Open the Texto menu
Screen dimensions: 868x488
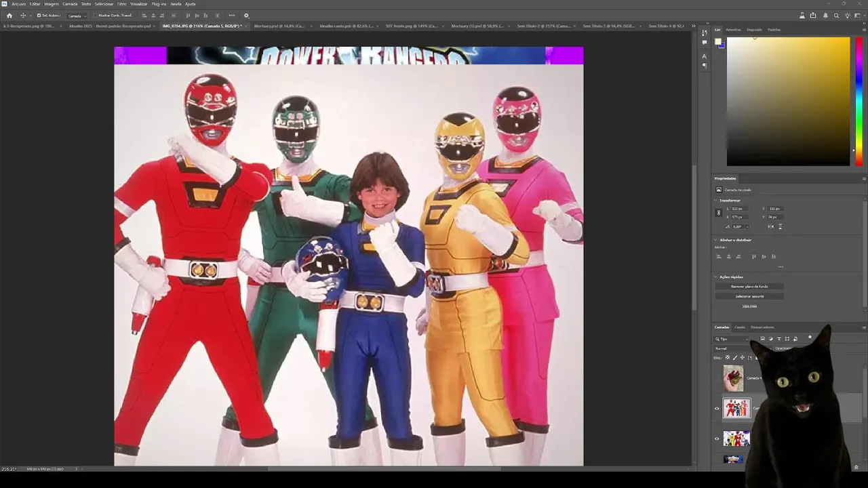coord(86,4)
